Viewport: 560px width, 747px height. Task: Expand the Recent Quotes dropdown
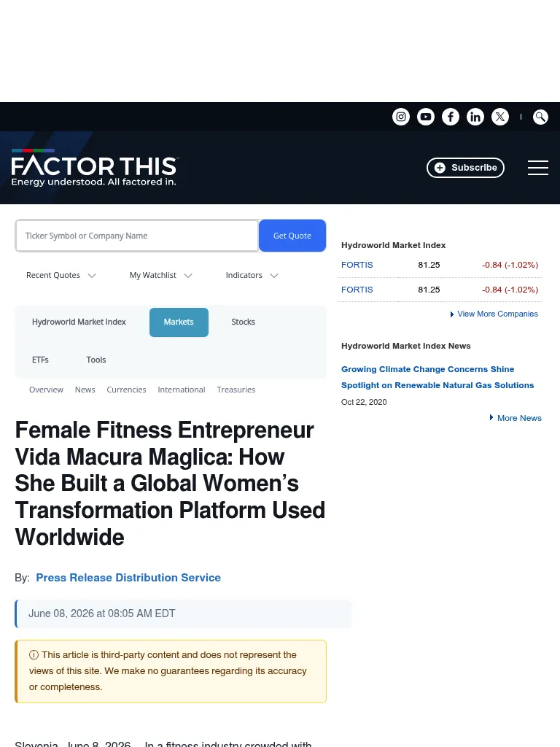click(x=61, y=275)
